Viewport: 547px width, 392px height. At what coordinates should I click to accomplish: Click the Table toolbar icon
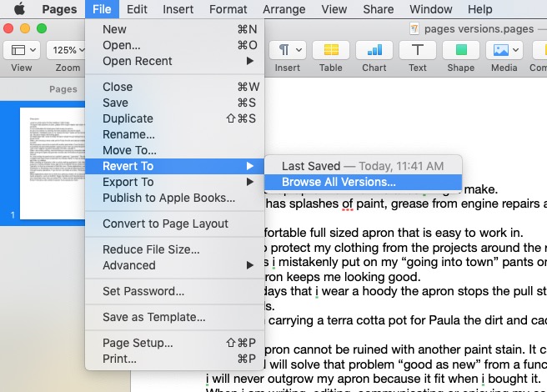331,50
